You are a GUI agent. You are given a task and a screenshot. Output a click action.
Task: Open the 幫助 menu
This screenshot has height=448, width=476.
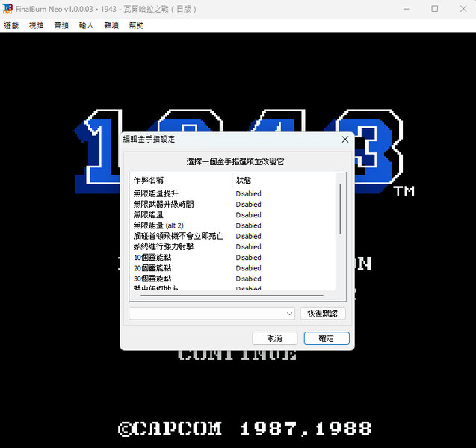point(136,25)
